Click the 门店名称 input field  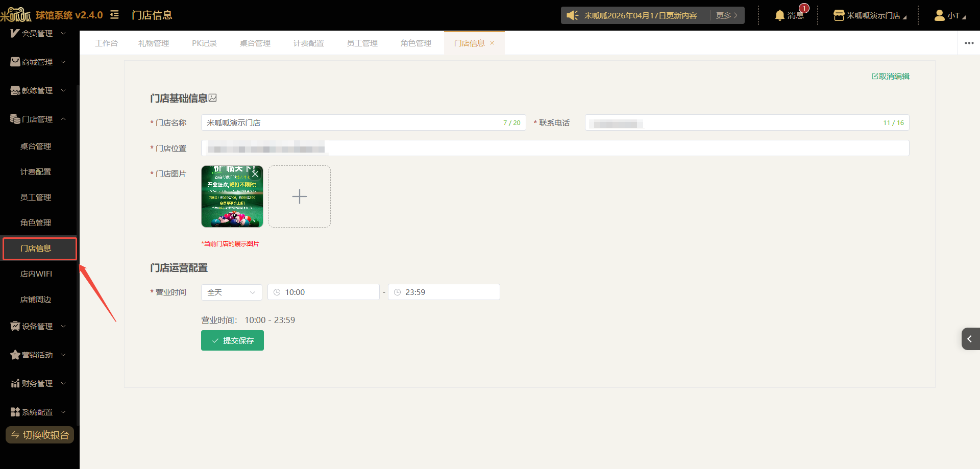coord(363,122)
